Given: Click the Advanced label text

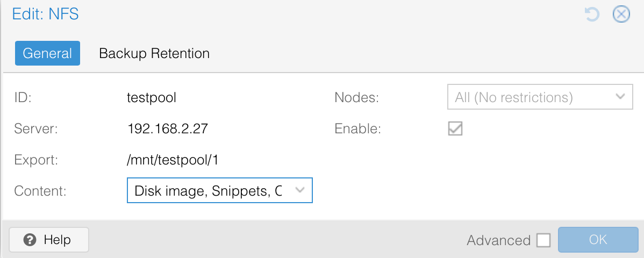Looking at the screenshot, I should pyautogui.click(x=498, y=240).
